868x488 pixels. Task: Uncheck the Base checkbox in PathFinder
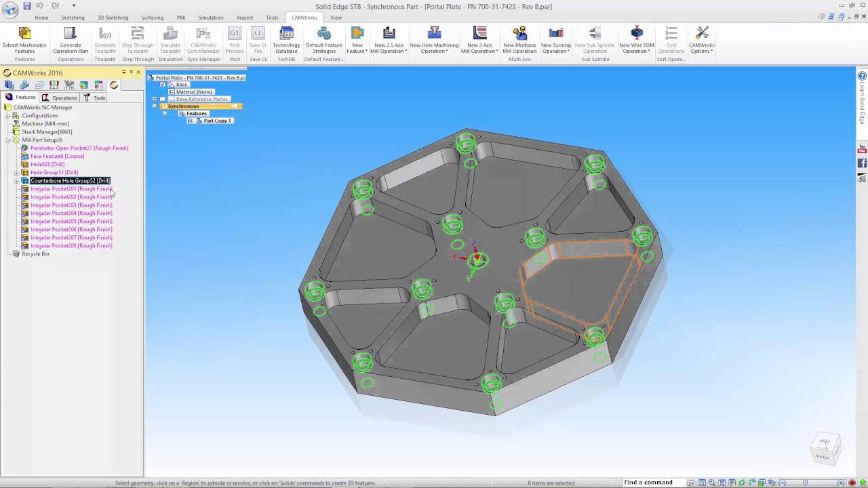pos(163,85)
